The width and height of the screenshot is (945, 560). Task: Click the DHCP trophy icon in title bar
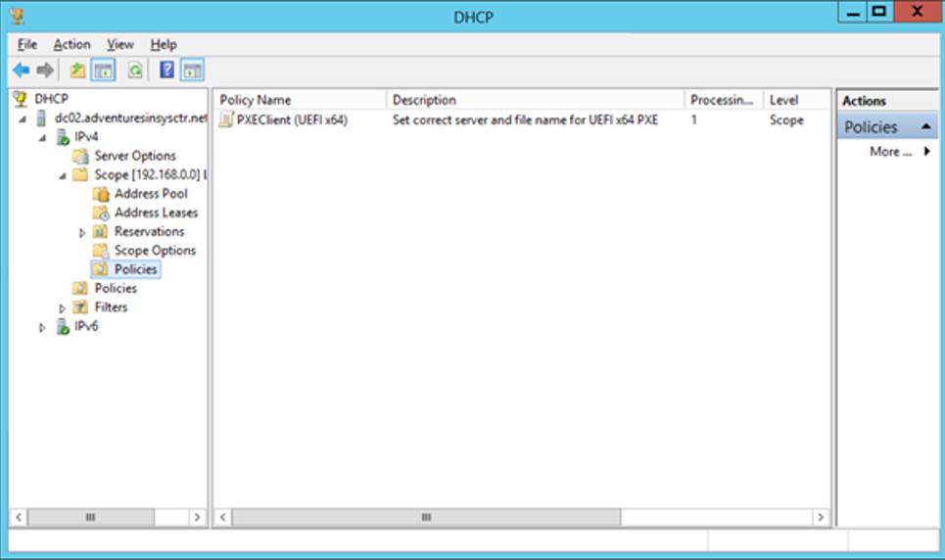click(x=17, y=16)
